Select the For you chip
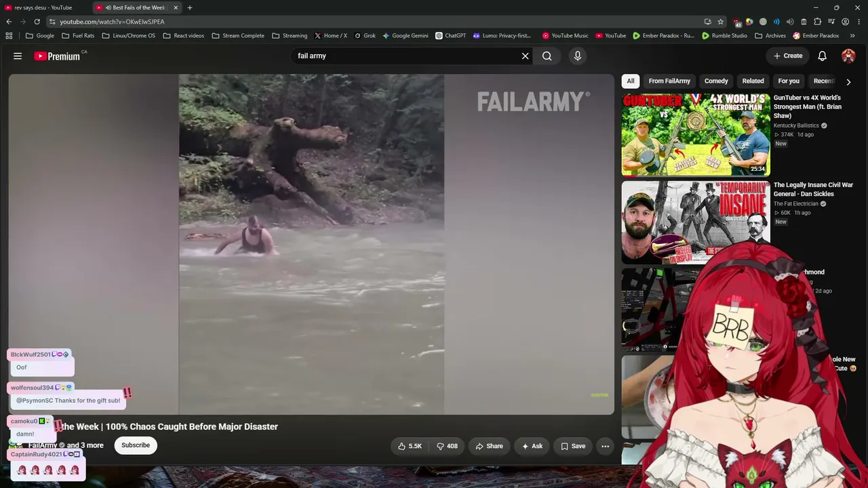 click(x=789, y=81)
